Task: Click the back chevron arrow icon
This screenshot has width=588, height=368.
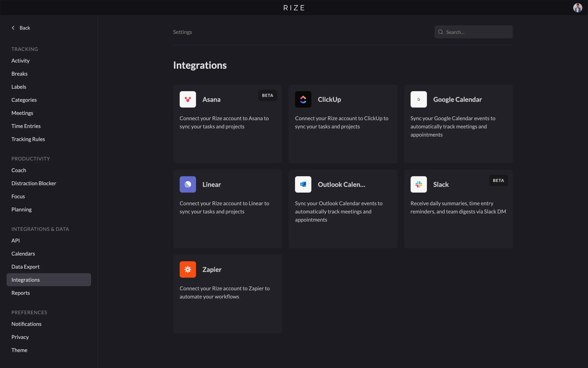Action: click(13, 28)
